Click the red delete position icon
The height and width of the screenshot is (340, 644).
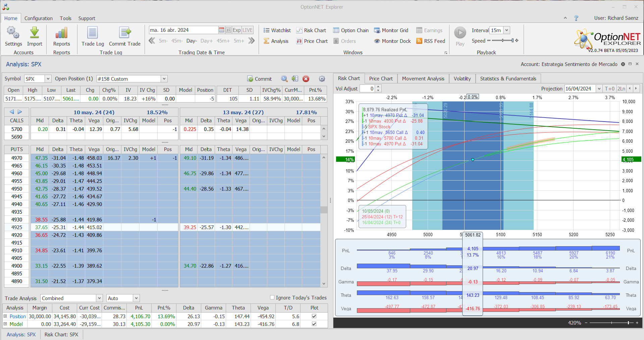pyautogui.click(x=306, y=79)
